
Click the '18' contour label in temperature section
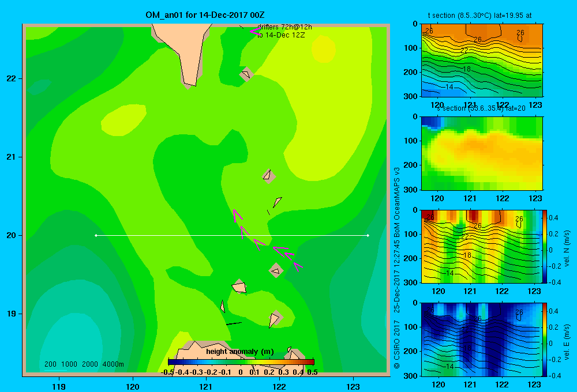pyautogui.click(x=467, y=69)
